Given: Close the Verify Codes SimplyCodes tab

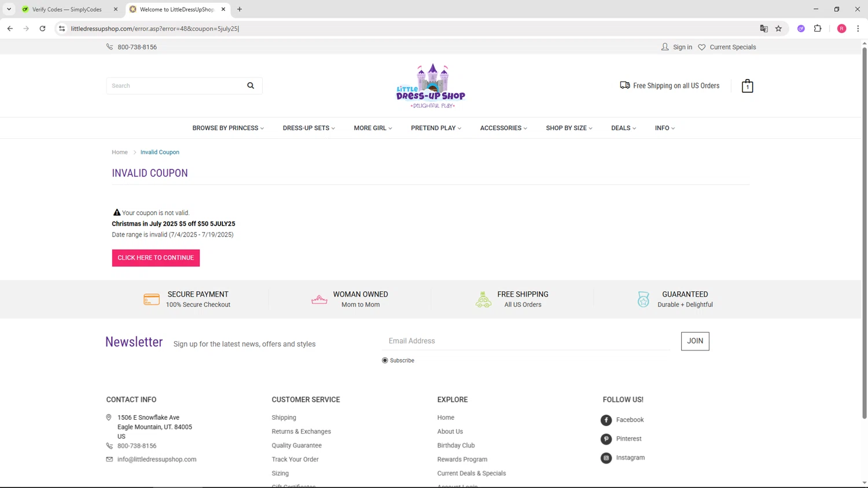Looking at the screenshot, I should (x=116, y=9).
